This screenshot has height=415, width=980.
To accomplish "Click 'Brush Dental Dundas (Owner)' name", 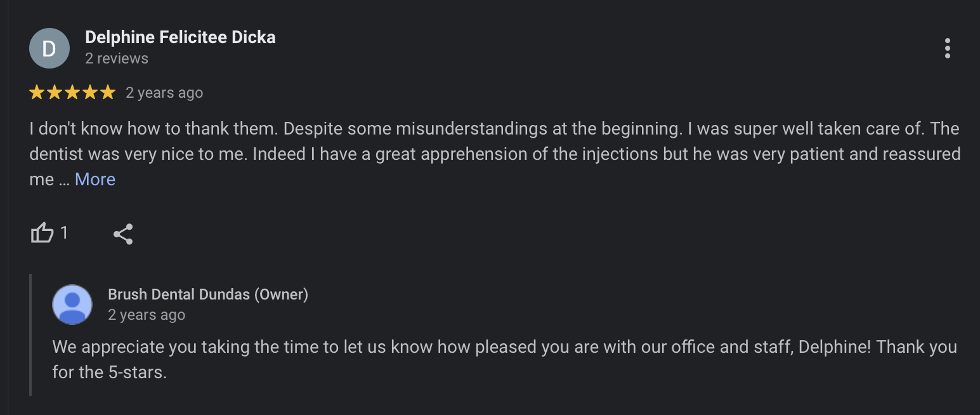I will (x=208, y=294).
